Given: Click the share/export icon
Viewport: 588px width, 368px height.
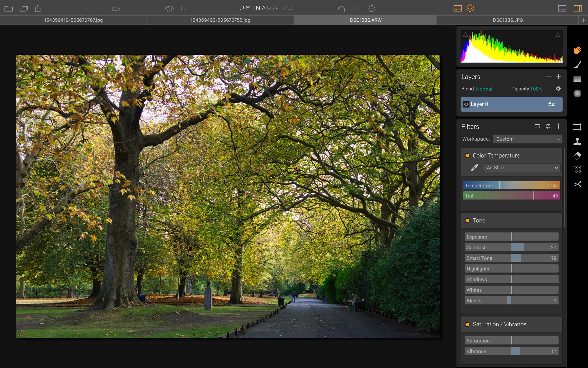Looking at the screenshot, I should point(38,9).
